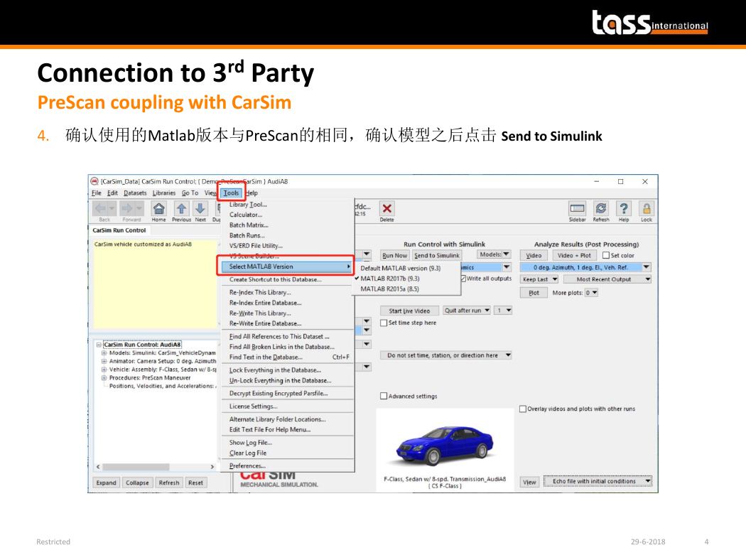Click Start Live Video button
The width and height of the screenshot is (746, 560).
pos(409,311)
